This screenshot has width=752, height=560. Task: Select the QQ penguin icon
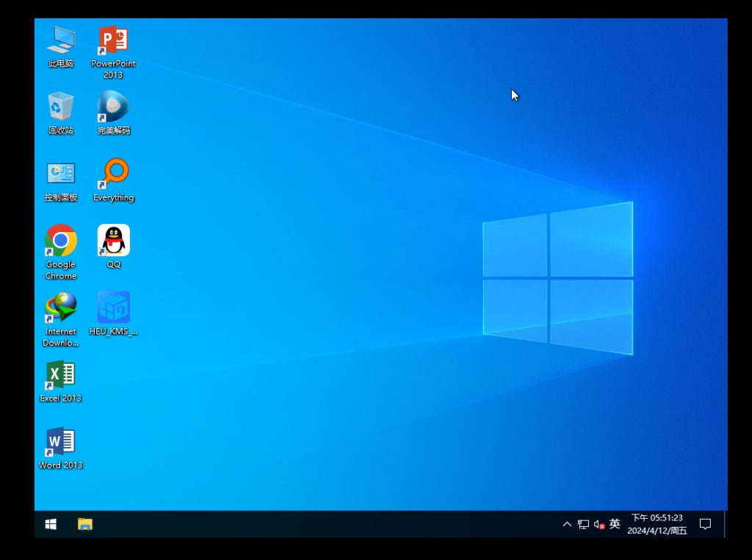(x=113, y=241)
